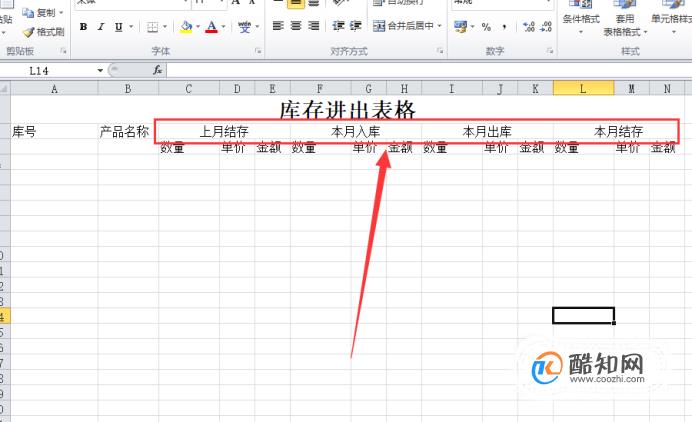Select column B header
692x422 pixels.
click(128, 89)
